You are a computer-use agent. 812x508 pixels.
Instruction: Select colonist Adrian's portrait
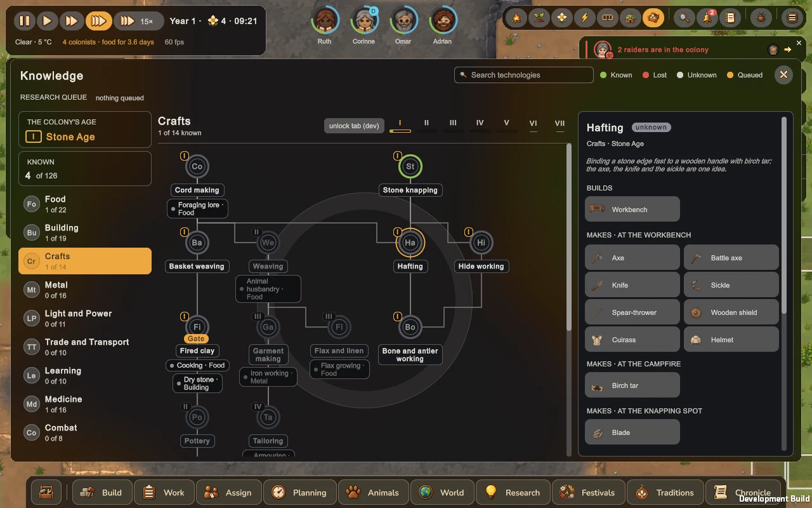(x=443, y=21)
